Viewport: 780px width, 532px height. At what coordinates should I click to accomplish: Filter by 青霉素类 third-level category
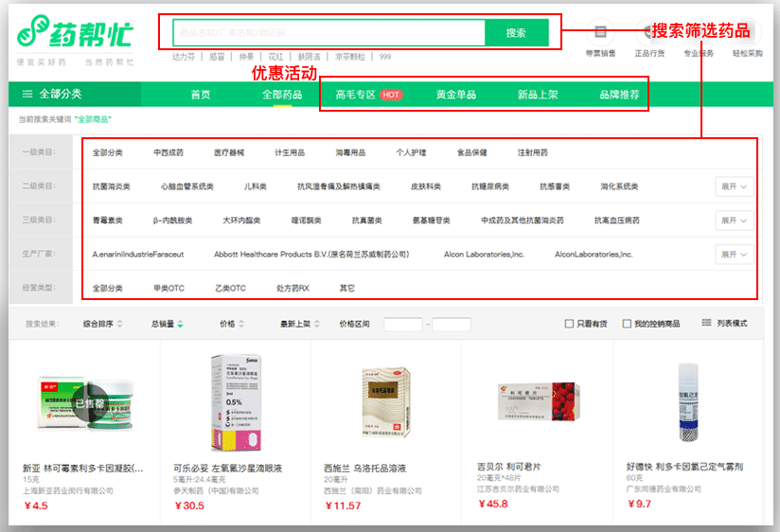(108, 221)
